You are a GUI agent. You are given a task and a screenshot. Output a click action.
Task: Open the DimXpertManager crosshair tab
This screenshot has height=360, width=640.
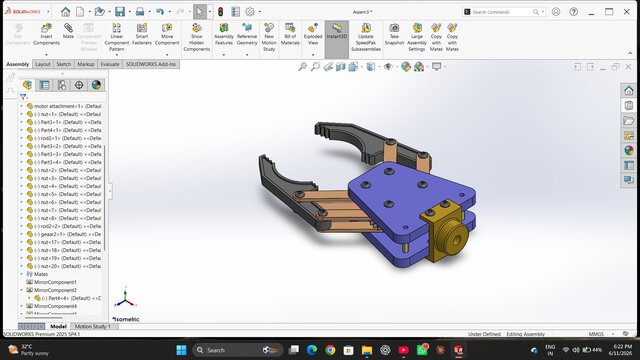pyautogui.click(x=79, y=85)
